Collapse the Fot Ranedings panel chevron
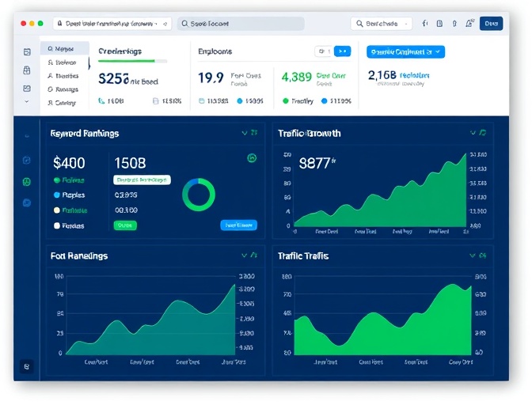This screenshot has height=405, width=532. (x=245, y=255)
